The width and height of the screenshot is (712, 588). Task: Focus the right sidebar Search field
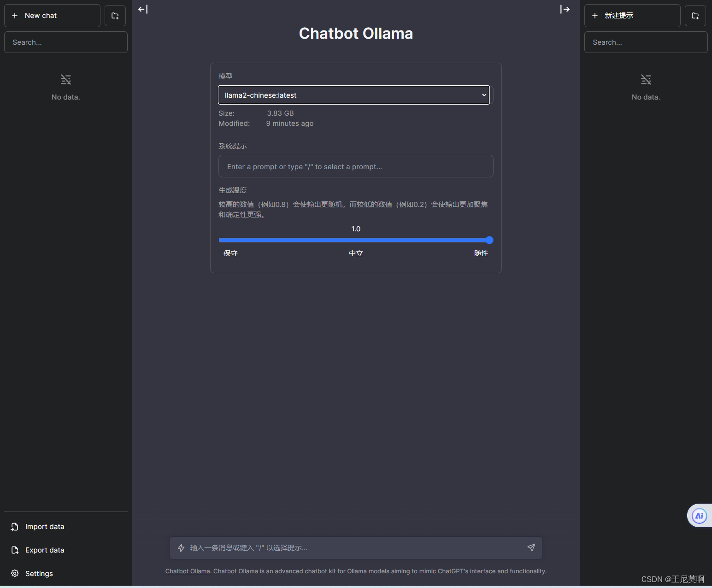click(x=646, y=42)
